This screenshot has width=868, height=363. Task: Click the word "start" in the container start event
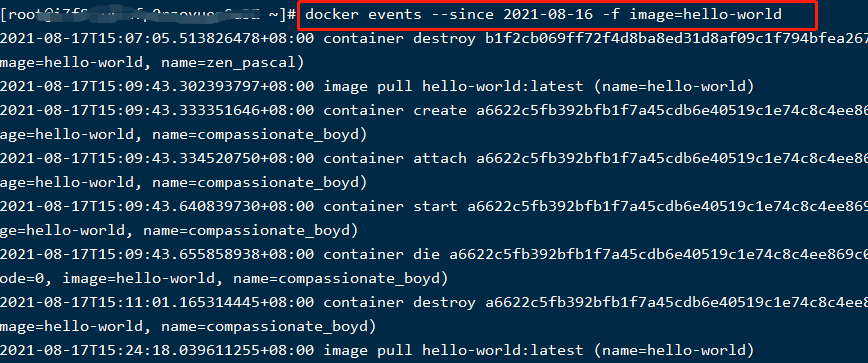(436, 206)
